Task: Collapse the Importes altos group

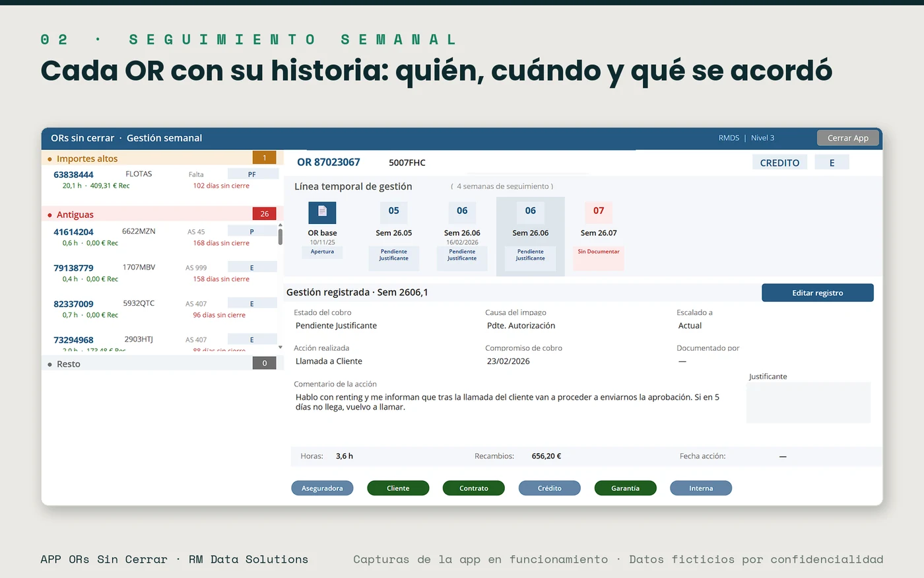Action: tap(162, 159)
